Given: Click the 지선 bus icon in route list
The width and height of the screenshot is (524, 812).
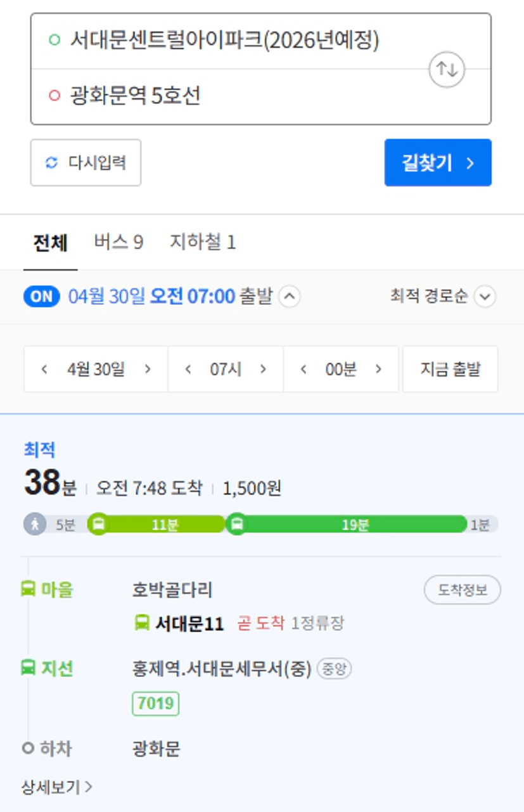Looking at the screenshot, I should pos(28,667).
